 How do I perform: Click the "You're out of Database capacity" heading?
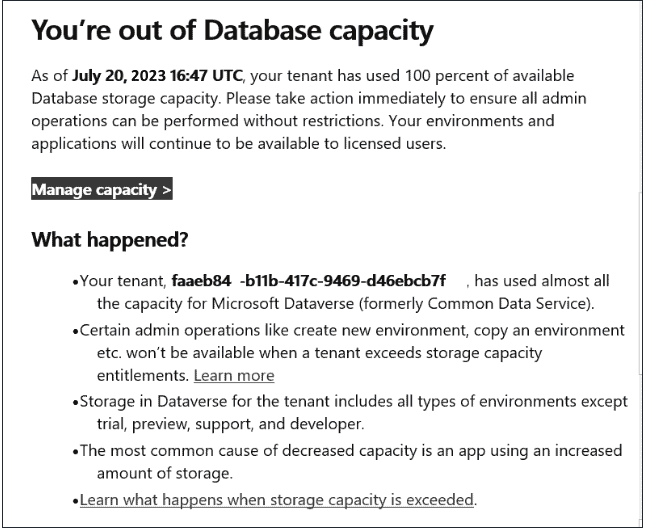(x=233, y=31)
